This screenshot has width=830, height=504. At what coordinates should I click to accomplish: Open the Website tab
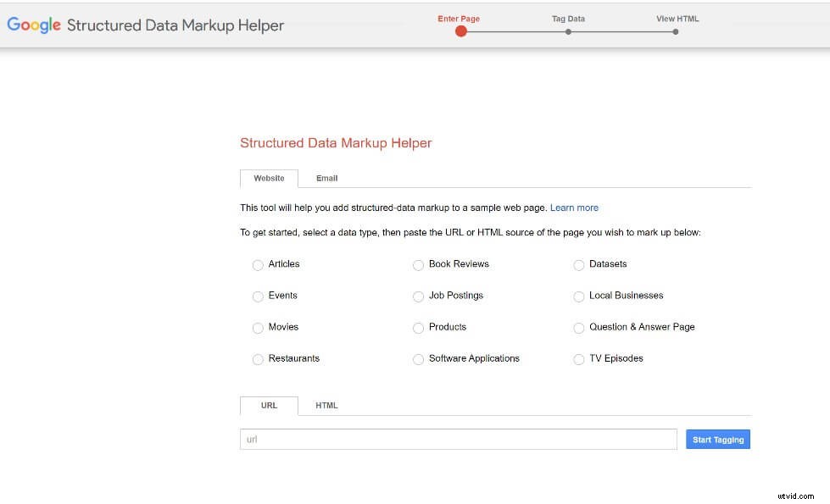tap(269, 178)
